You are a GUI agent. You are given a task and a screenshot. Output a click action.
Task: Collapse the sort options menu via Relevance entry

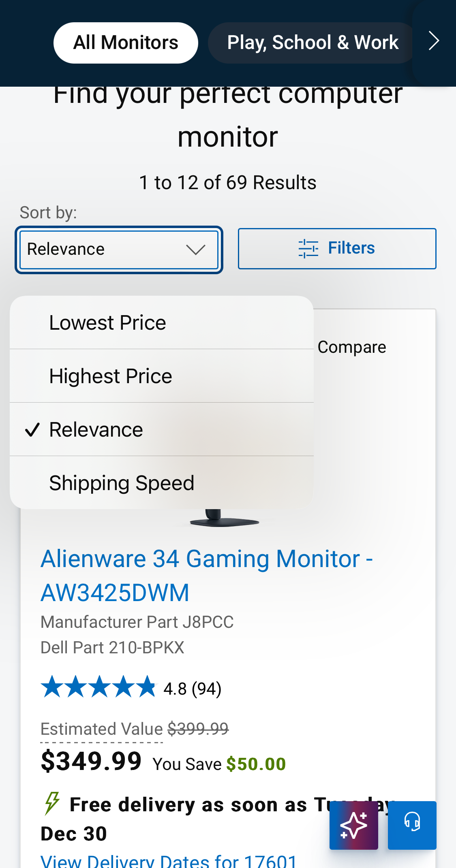pos(96,430)
